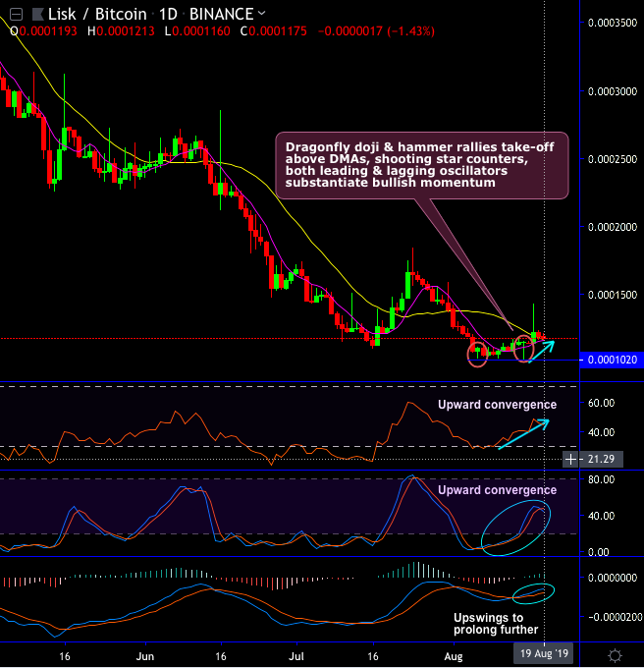This screenshot has width=644, height=668.
Task: Click the plus icon beside 21.29 value
Action: (570, 460)
